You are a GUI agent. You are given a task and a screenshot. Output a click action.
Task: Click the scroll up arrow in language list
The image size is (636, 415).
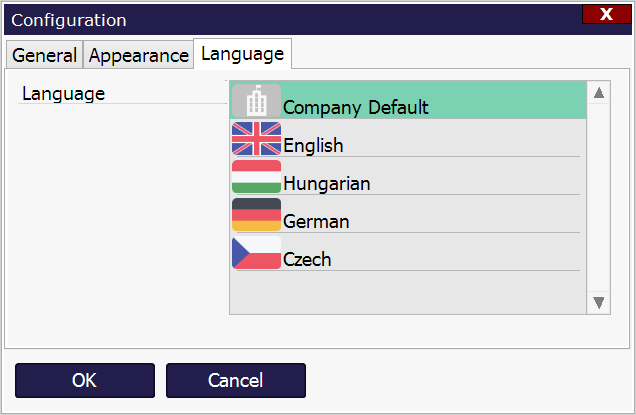[599, 93]
